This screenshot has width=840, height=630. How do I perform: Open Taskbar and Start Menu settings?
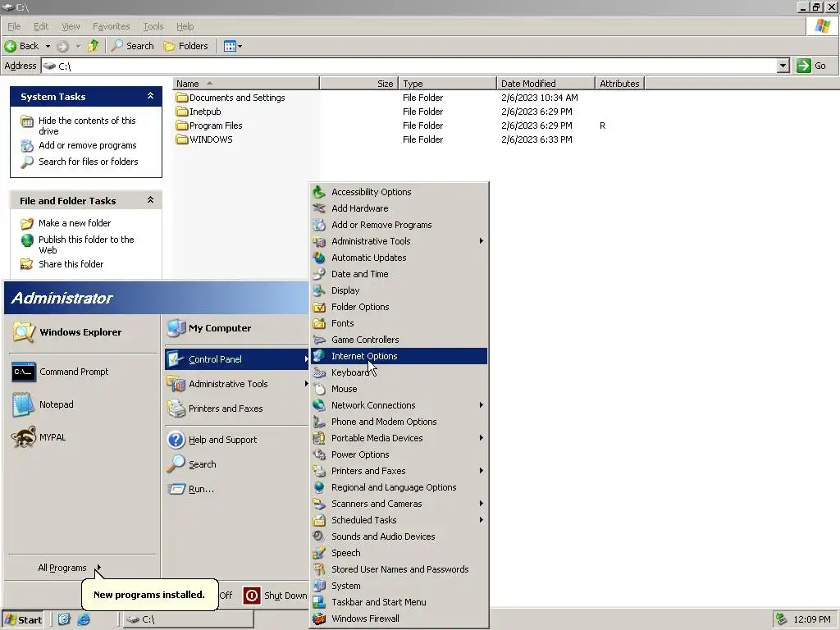(399, 602)
